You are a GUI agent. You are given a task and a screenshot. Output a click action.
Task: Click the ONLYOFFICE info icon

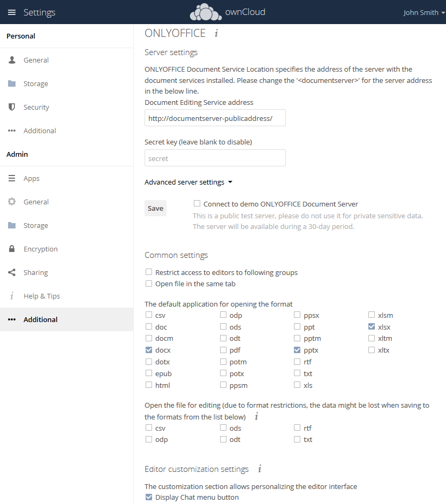pos(216,33)
